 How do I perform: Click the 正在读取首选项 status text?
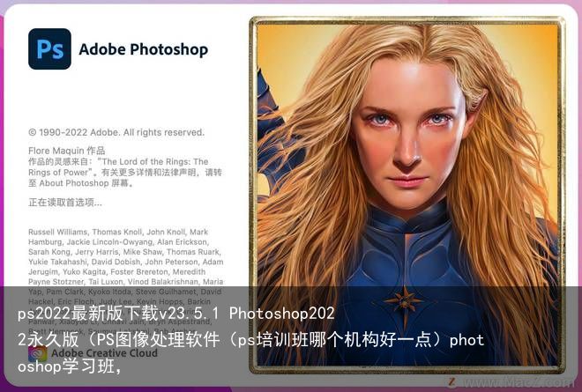[x=65, y=203]
